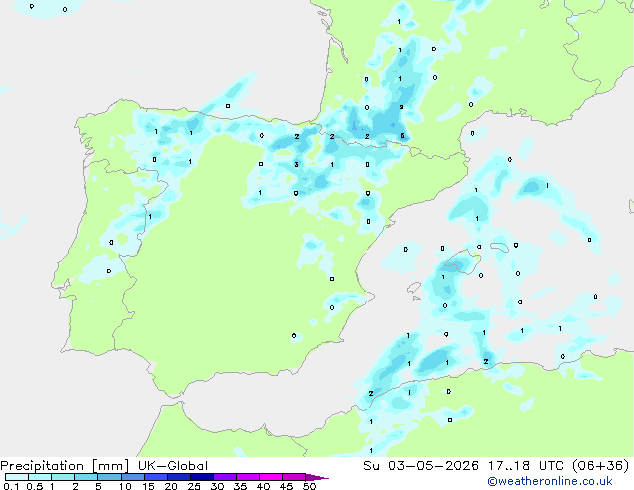Screen dimensions: 634x490
Task: Click purple arrow tip at legend end
Action: 317,478
